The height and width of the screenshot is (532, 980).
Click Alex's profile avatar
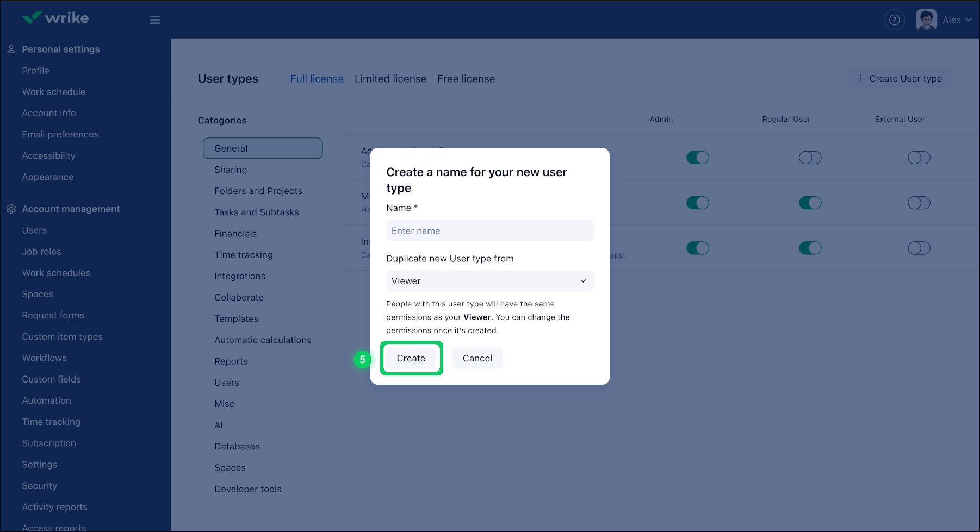926,19
